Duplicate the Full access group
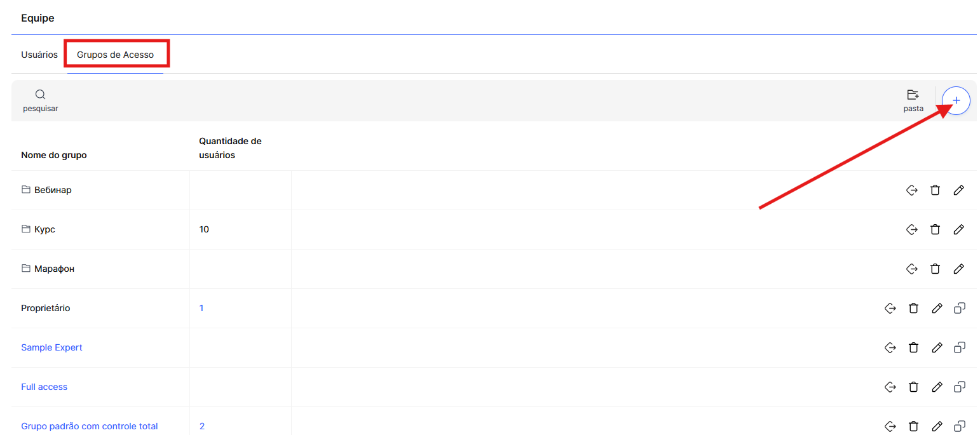The image size is (980, 435). 960,387
